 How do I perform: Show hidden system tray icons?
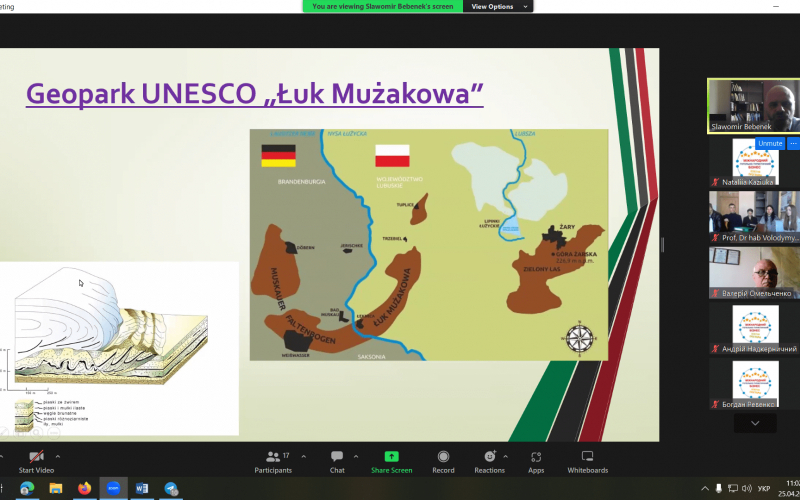[x=705, y=488]
